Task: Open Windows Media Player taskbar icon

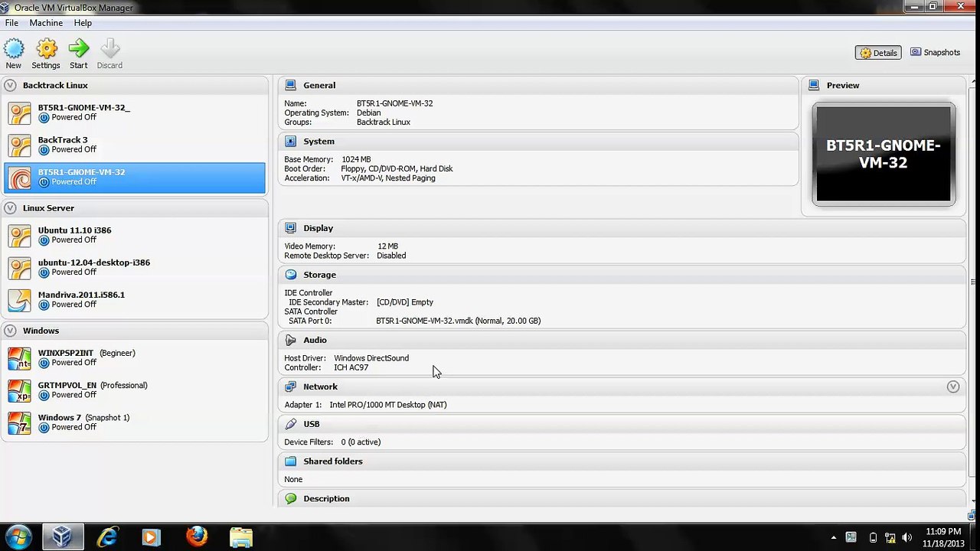Action: point(151,537)
